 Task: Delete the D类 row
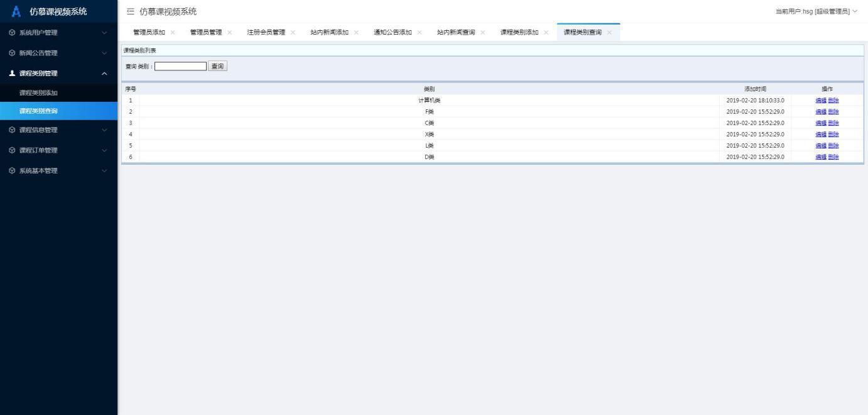pyautogui.click(x=833, y=157)
